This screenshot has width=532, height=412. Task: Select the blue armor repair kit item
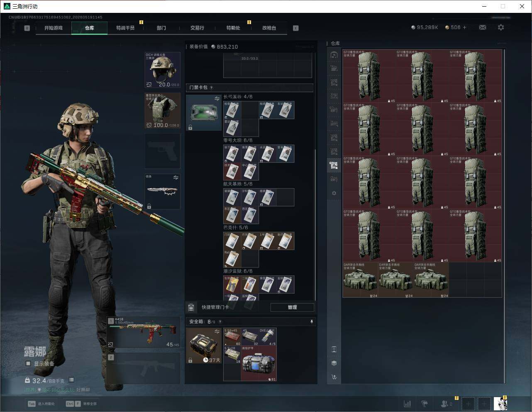[x=259, y=363]
